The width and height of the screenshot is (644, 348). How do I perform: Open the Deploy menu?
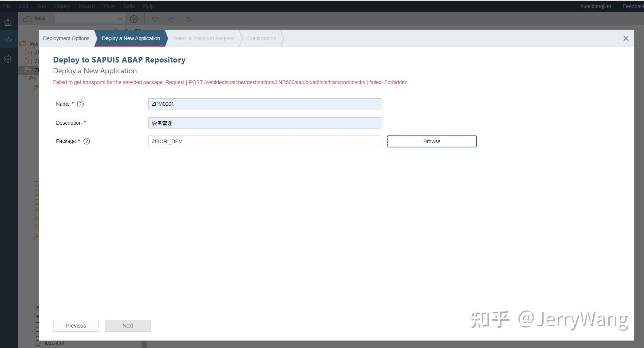point(62,6)
